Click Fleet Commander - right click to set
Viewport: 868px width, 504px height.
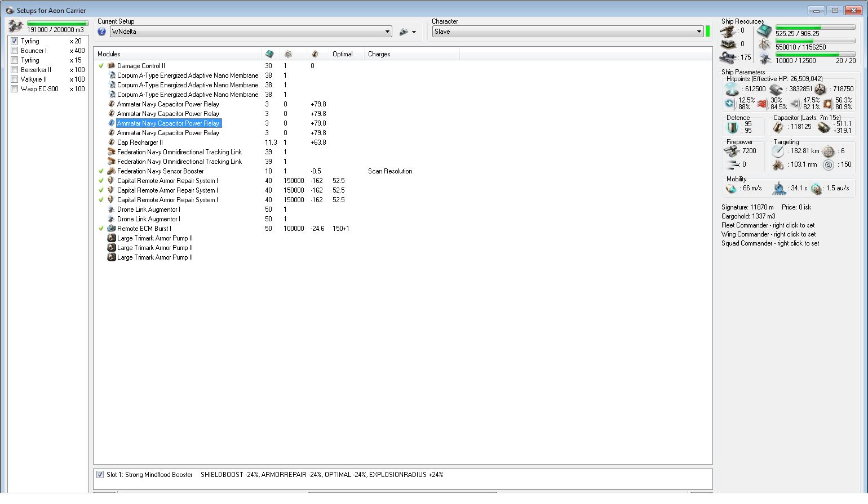768,225
